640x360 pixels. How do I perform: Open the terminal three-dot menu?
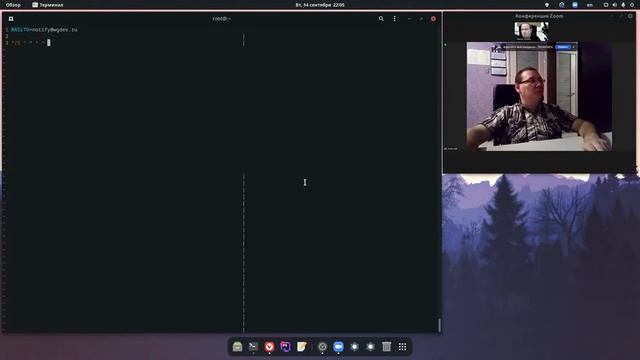(394, 19)
